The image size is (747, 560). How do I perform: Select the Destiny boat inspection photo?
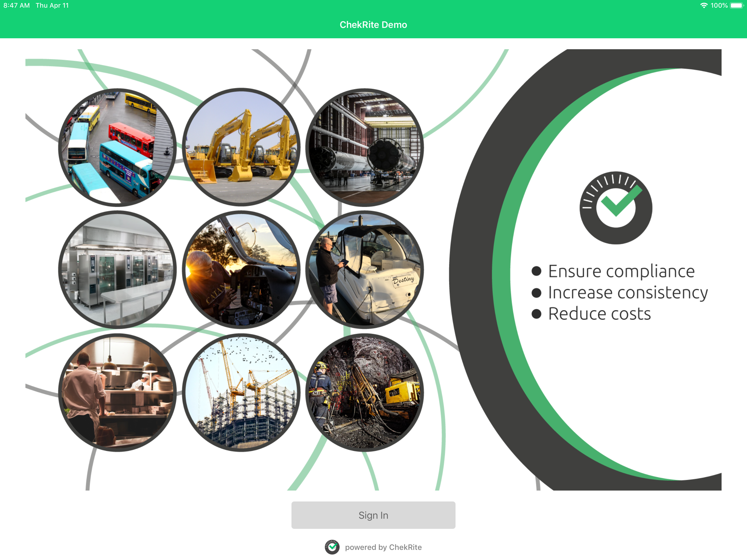[x=364, y=270]
